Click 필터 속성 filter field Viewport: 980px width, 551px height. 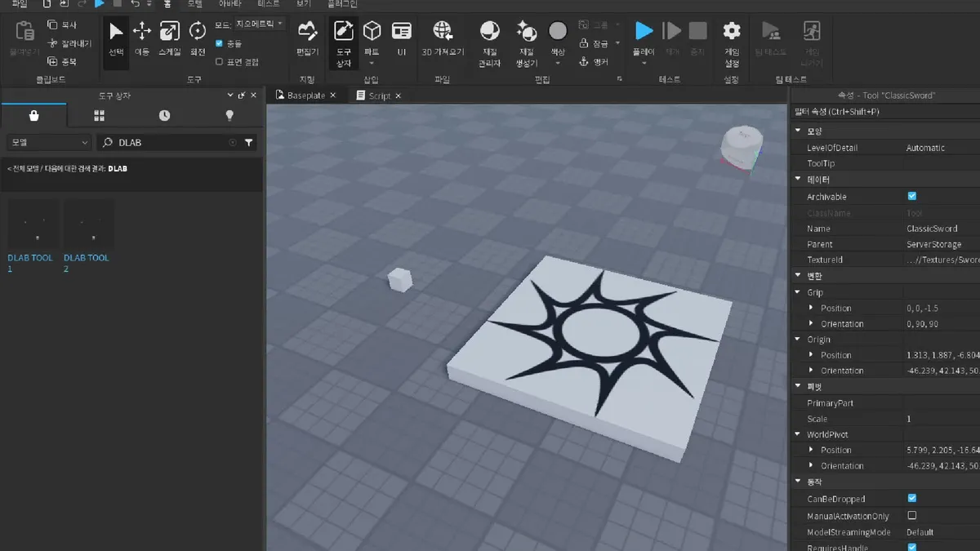point(885,111)
